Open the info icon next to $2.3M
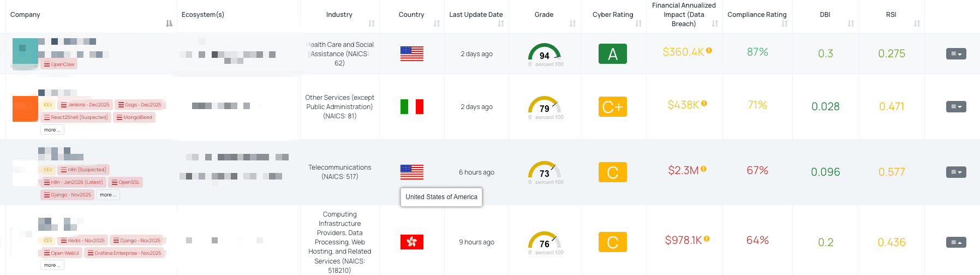Screen dimensions: 980x275 pos(703,169)
